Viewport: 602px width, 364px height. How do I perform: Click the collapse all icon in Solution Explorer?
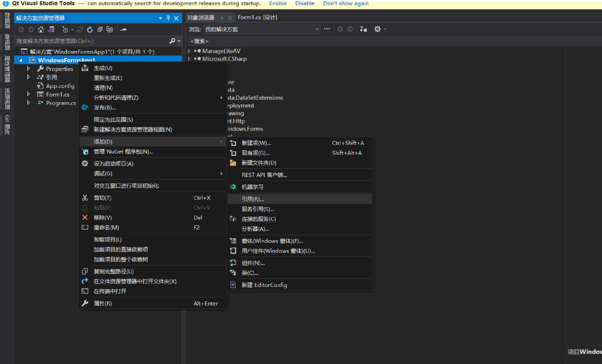[x=100, y=29]
